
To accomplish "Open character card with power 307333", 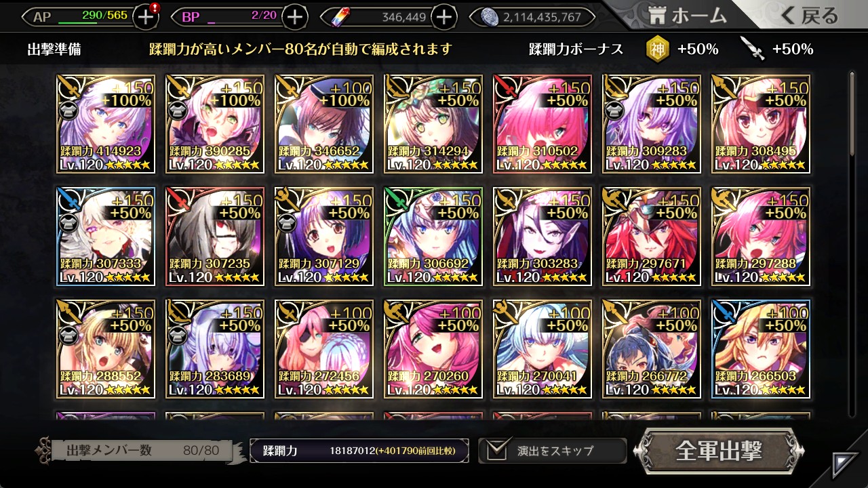I will coord(106,237).
